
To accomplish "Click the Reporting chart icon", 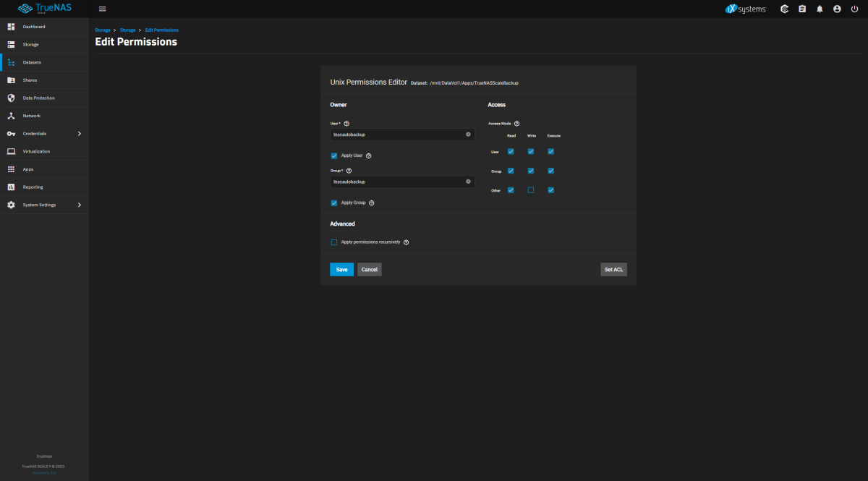I will click(11, 187).
